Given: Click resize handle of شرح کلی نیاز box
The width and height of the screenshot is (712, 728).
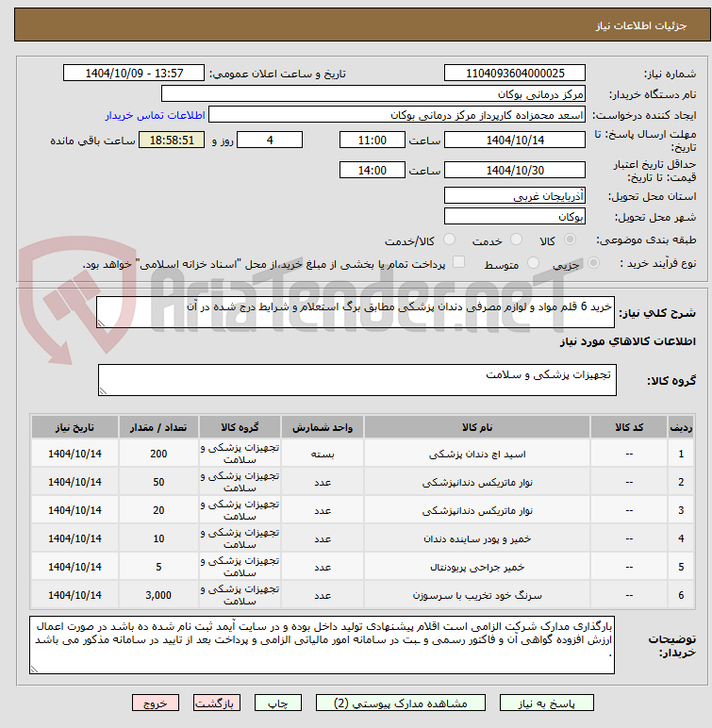Looking at the screenshot, I should click(101, 323).
